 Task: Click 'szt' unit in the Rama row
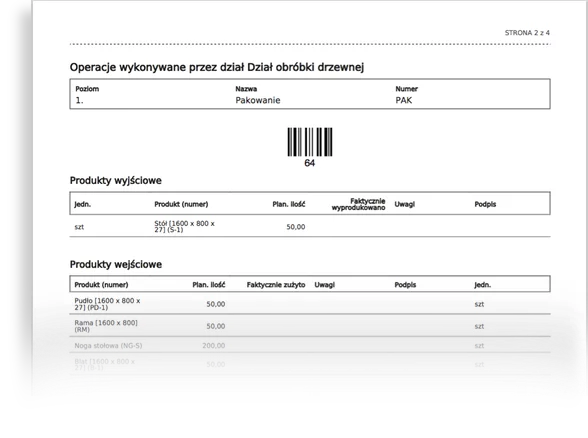point(479,326)
